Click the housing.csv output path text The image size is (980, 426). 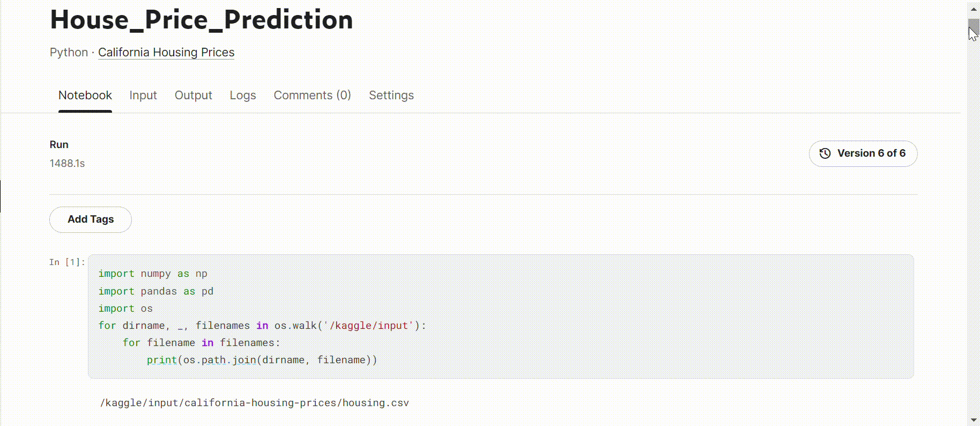coord(255,403)
